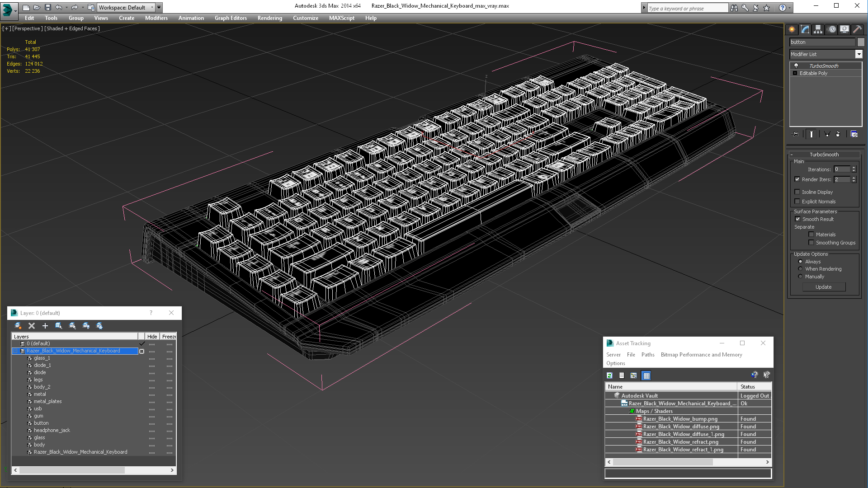Screen dimensions: 868x488
Task: Toggle Show End Result icon
Action: (x=811, y=134)
